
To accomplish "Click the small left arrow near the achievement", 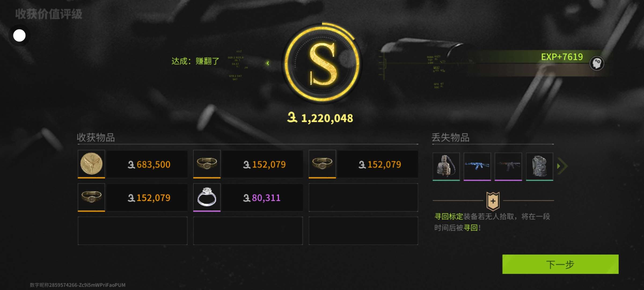I will (268, 63).
